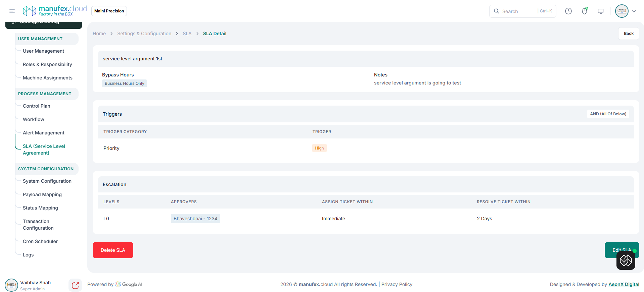Select Cron Scheduler from sidebar
644x292 pixels.
[40, 241]
